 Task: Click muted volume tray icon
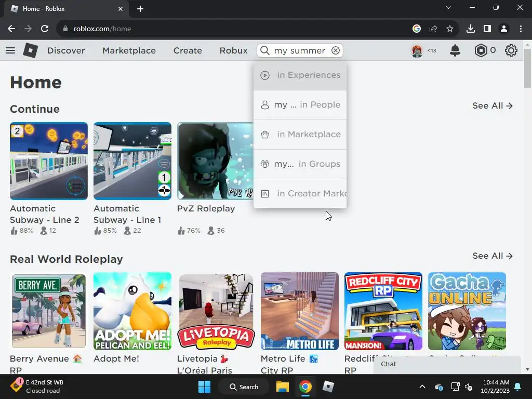[x=469, y=387]
